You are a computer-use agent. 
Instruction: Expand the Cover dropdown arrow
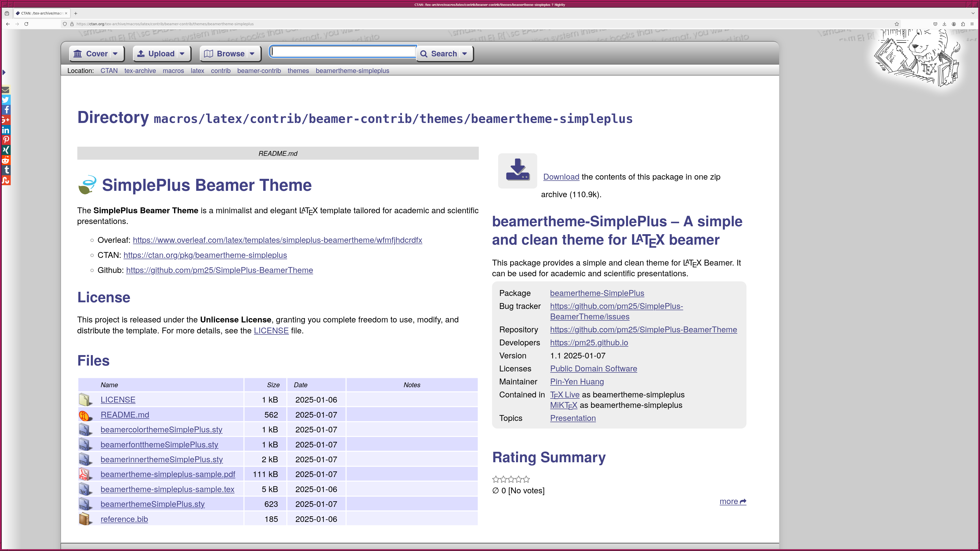(x=115, y=54)
